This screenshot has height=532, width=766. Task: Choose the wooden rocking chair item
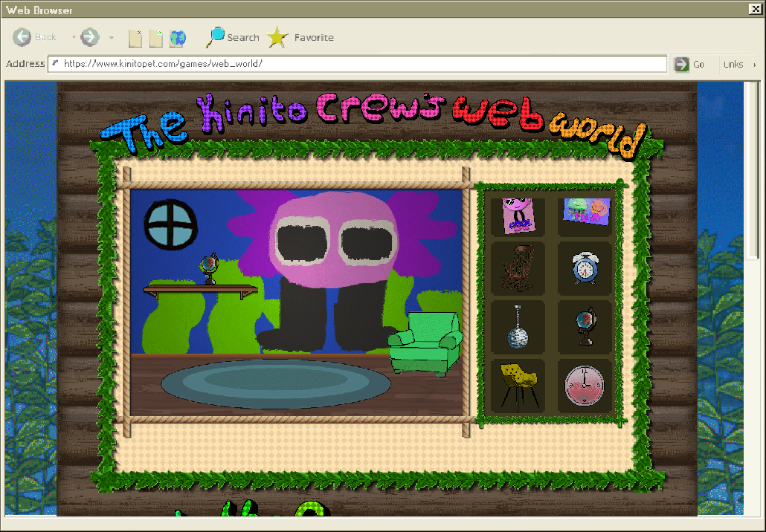517,269
